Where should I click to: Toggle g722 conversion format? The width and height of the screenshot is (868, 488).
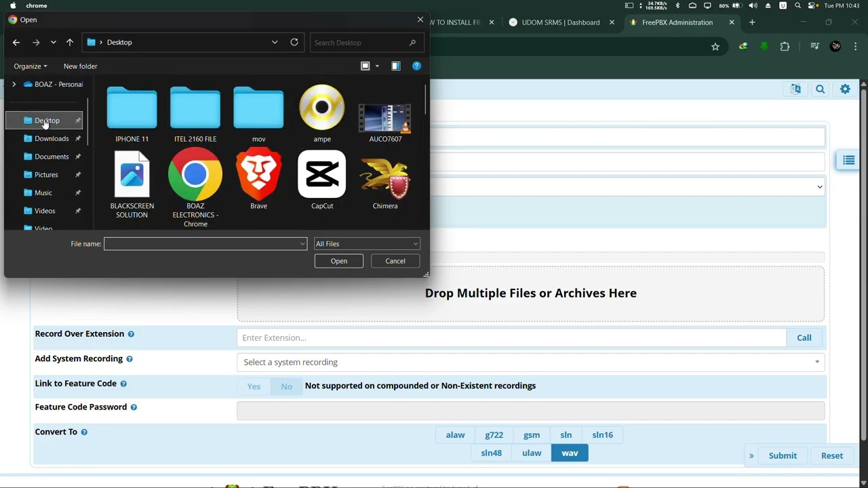[494, 435]
